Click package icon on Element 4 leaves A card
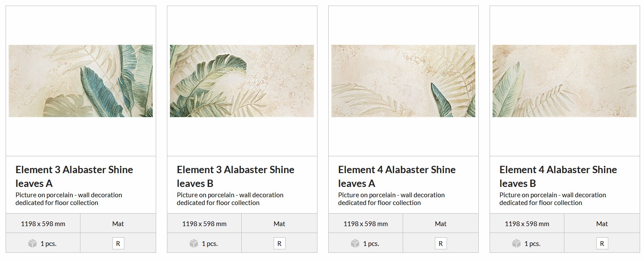Image resolution: width=644 pixels, height=261 pixels. (x=355, y=243)
